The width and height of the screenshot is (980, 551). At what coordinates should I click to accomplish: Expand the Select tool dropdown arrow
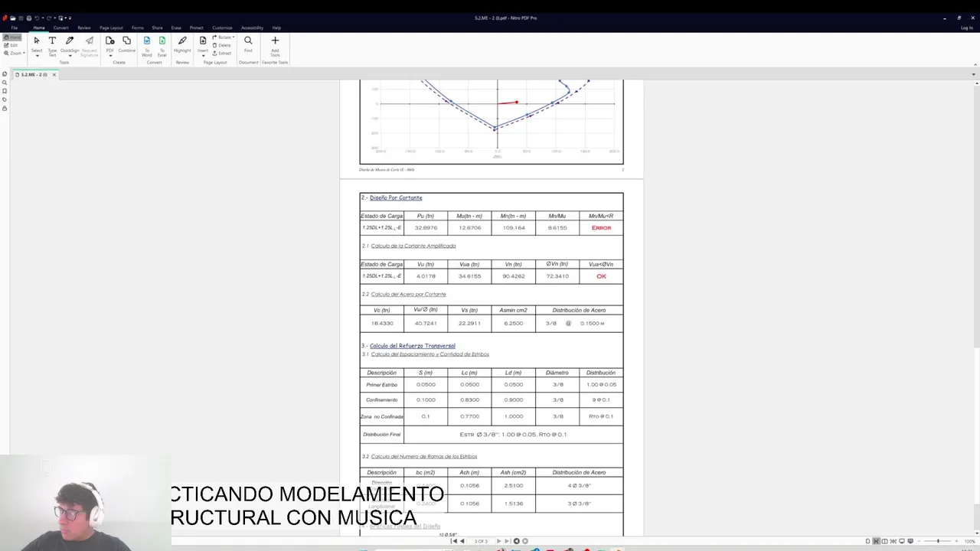tap(36, 55)
